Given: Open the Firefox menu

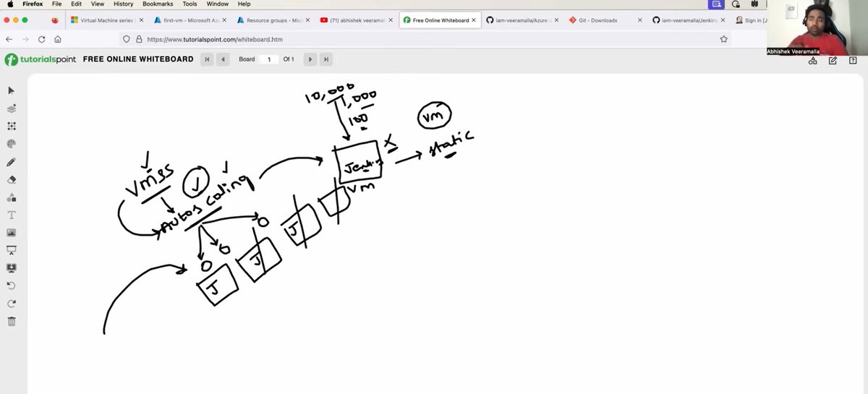Looking at the screenshot, I should point(33,4).
